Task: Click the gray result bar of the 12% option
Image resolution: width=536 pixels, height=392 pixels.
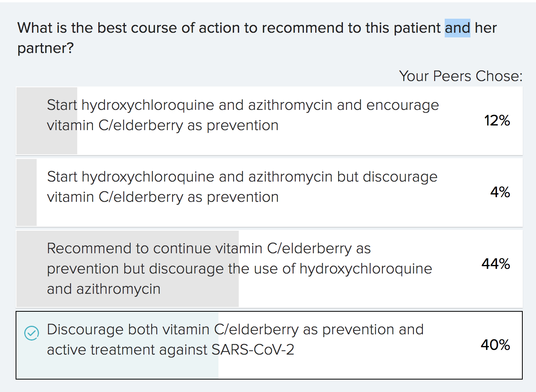Action: tap(47, 120)
